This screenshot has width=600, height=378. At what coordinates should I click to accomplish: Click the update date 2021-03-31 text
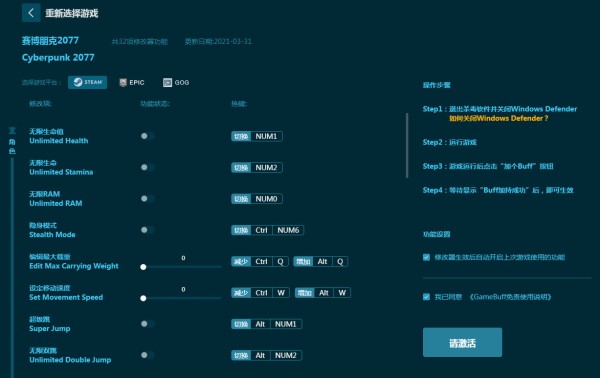tap(218, 41)
